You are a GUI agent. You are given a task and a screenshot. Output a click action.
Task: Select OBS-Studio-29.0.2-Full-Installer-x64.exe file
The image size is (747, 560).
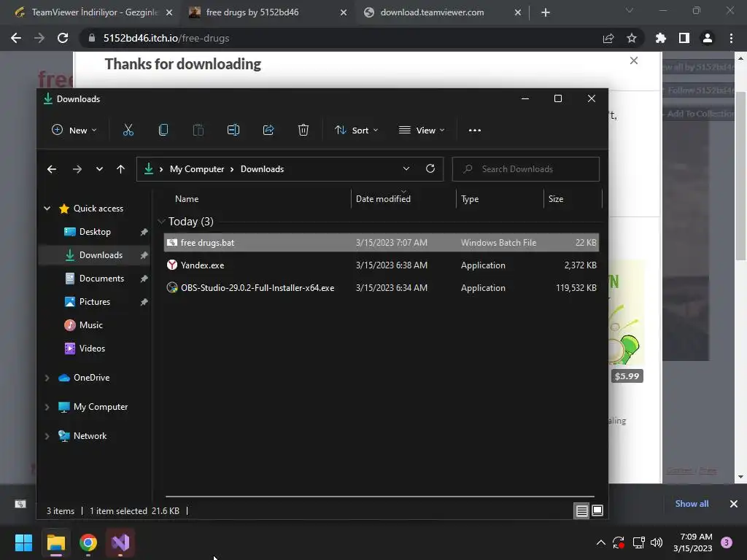[x=381, y=288]
